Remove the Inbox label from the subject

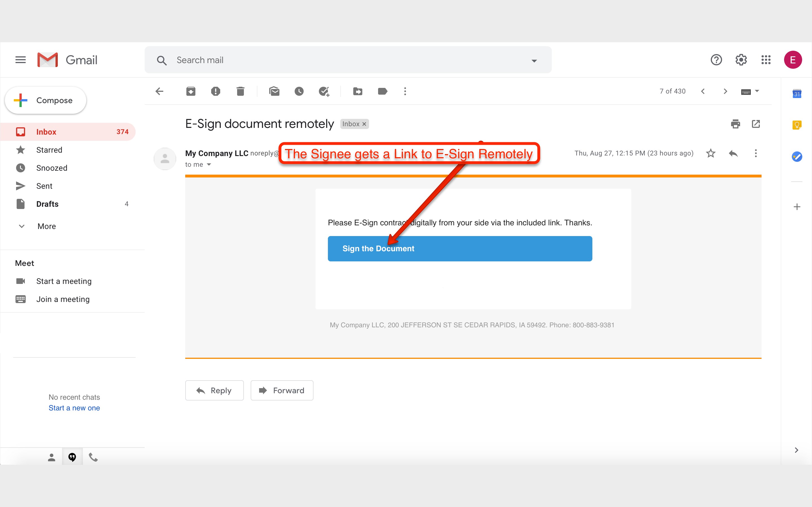[364, 124]
